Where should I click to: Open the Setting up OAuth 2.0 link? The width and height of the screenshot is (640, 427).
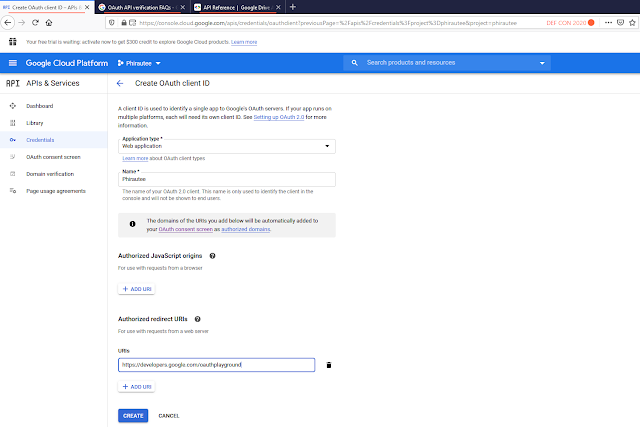279,117
